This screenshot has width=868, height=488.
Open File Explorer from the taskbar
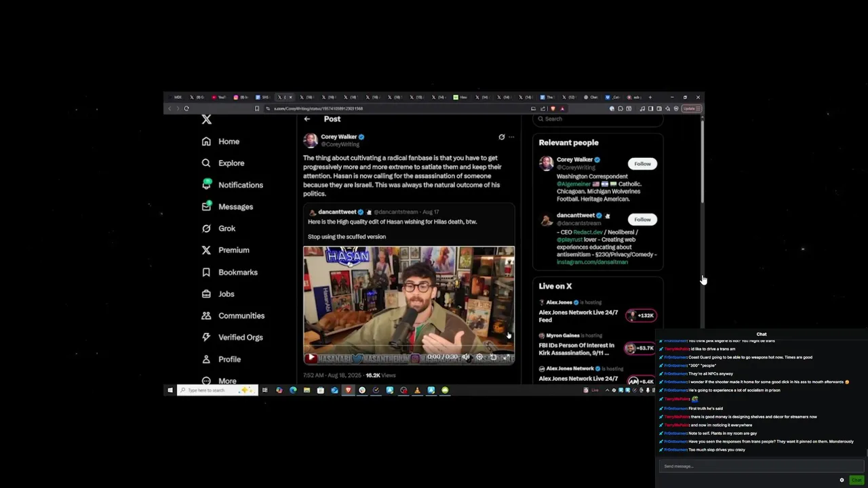coord(307,390)
